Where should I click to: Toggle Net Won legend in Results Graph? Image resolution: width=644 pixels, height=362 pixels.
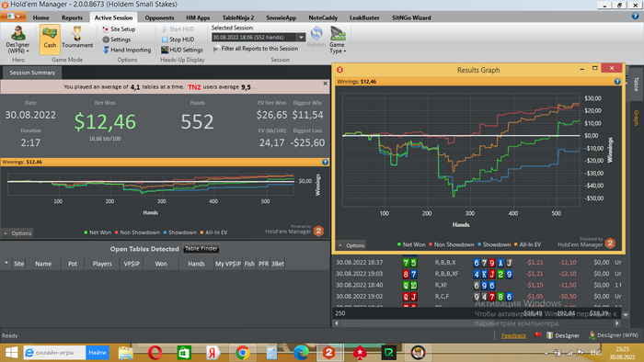pyautogui.click(x=411, y=244)
